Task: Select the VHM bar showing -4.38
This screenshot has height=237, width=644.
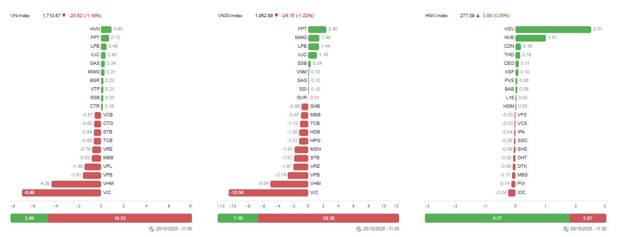Action: 76,184
